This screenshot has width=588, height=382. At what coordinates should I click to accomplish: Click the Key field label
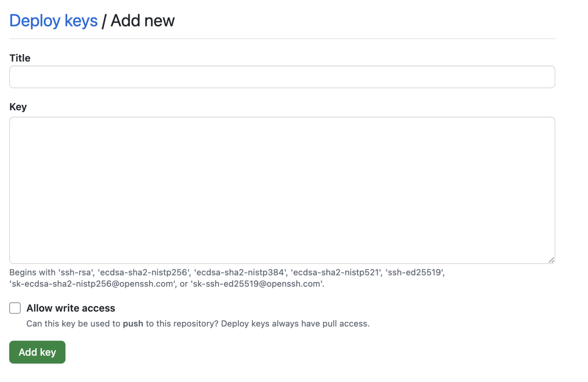coord(18,107)
